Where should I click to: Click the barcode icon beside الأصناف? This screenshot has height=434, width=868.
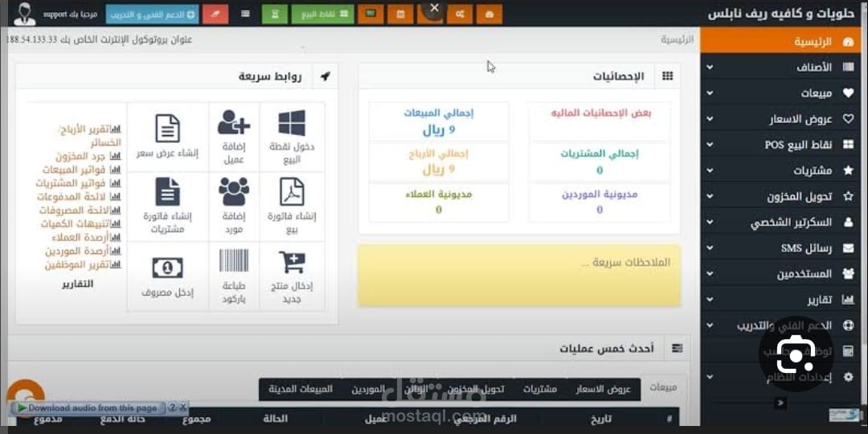[x=848, y=67]
